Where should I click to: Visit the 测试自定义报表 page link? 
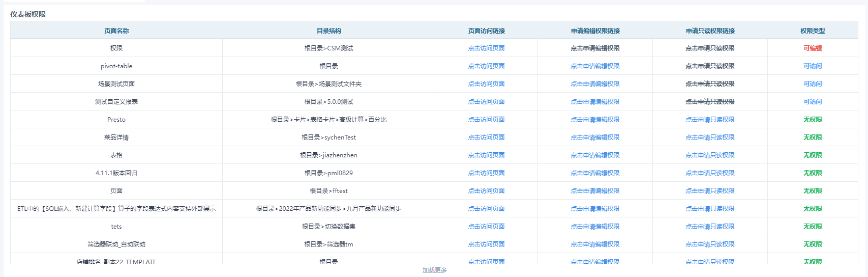(x=486, y=102)
